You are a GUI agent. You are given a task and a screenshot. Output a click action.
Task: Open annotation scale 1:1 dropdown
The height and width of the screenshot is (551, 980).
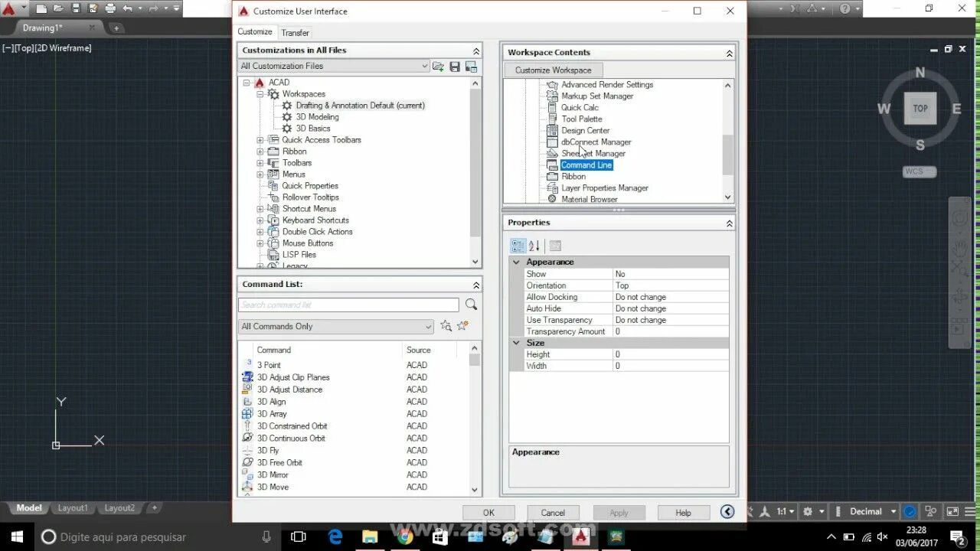point(786,511)
